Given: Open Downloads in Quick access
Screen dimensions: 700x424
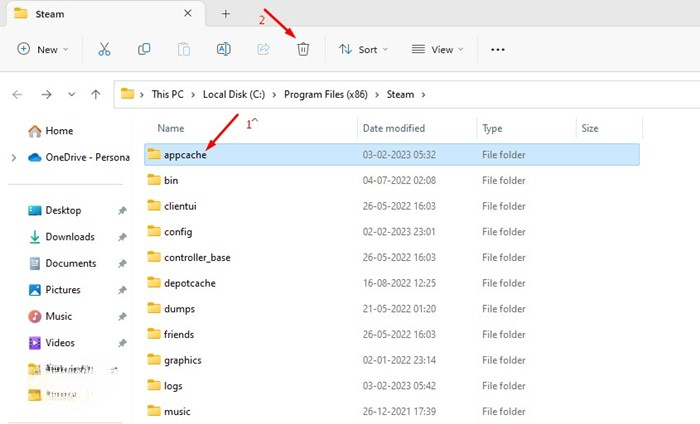Looking at the screenshot, I should tap(61, 237).
